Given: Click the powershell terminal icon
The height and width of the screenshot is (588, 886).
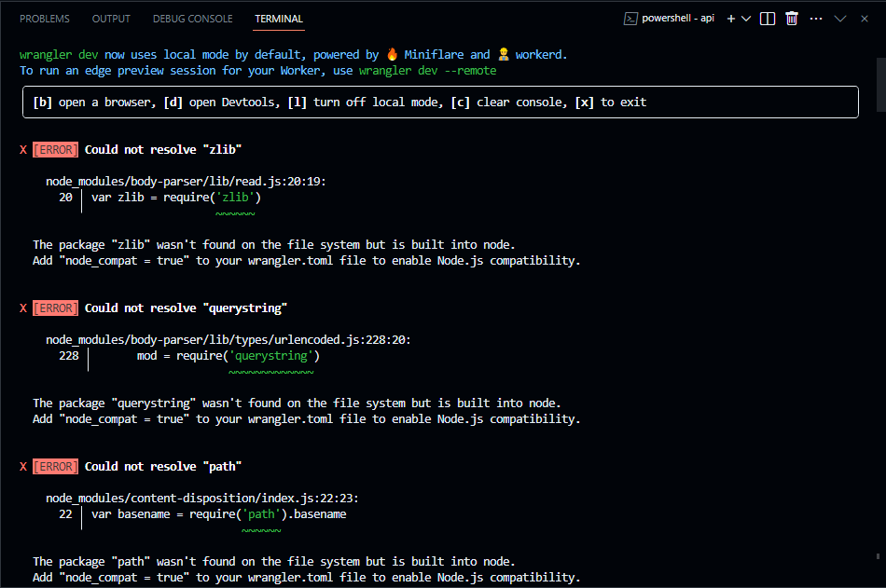Looking at the screenshot, I should coord(630,19).
